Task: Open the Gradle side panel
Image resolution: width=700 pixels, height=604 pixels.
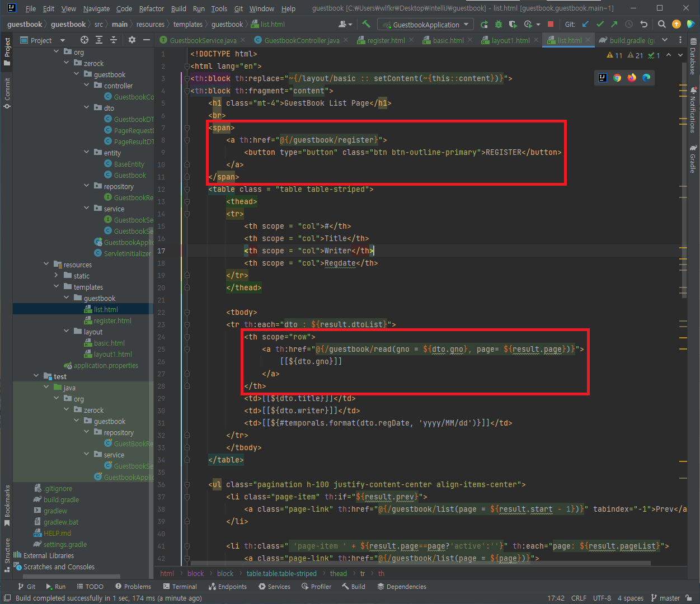Action: point(693,159)
